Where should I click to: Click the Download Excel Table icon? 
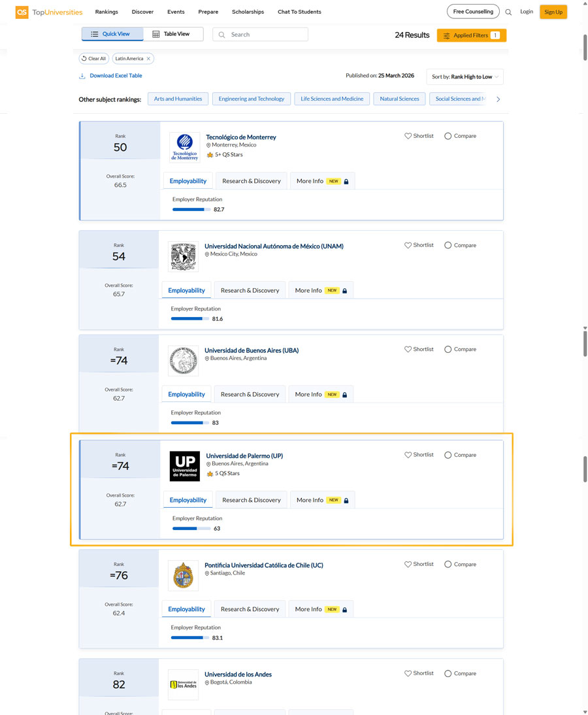tap(82, 76)
